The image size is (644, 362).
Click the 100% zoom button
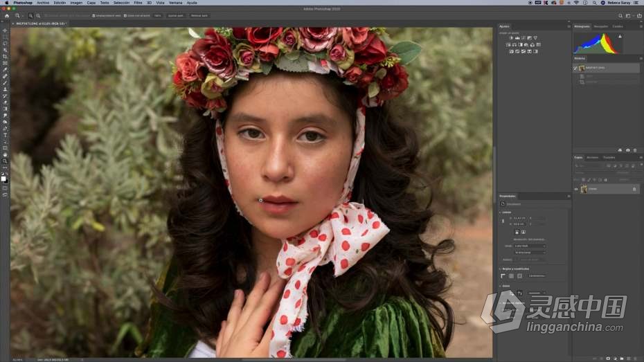158,16
